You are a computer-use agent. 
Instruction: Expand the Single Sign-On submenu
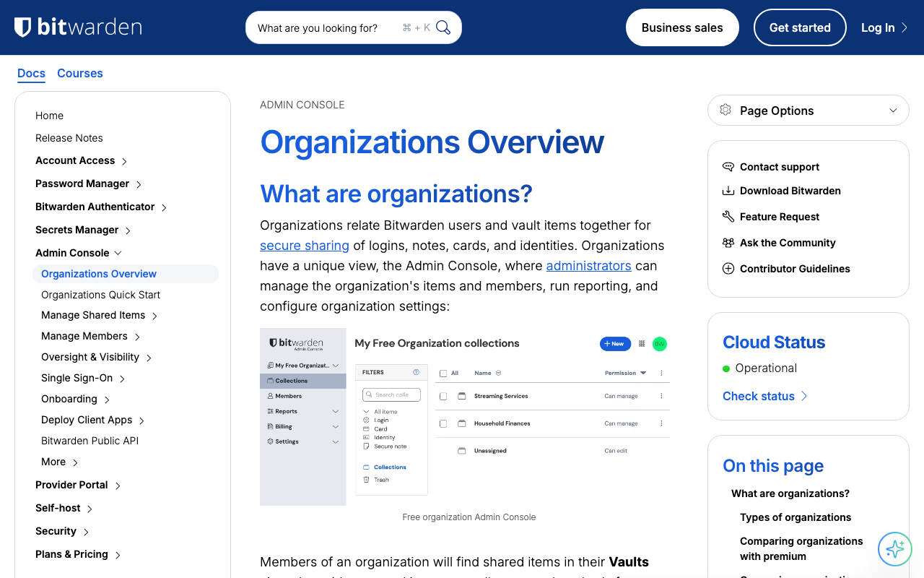point(122,379)
